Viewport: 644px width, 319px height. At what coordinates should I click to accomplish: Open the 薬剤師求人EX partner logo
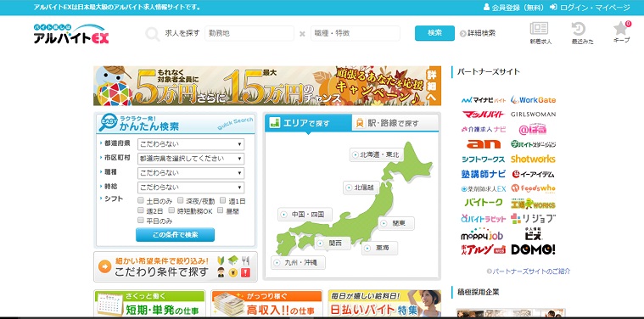[484, 189]
